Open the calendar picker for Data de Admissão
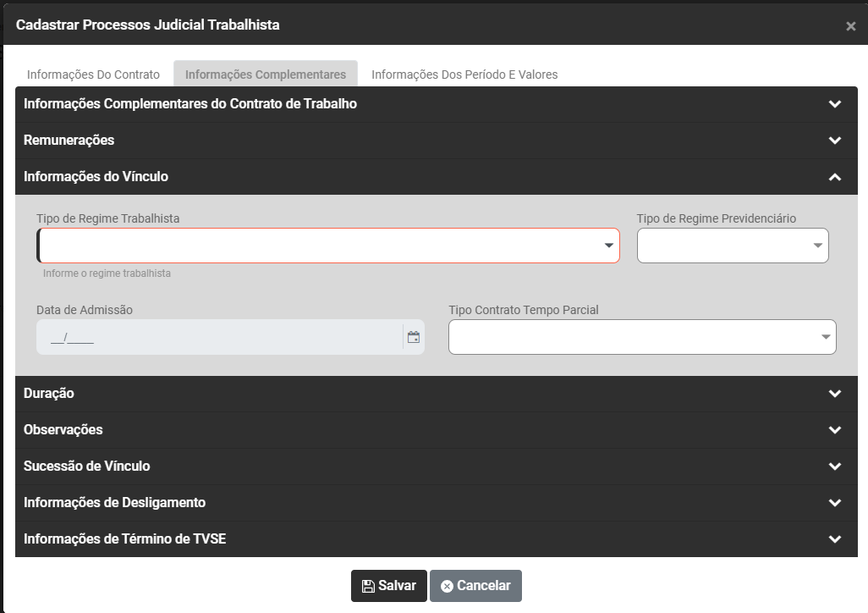This screenshot has height=613, width=868. point(413,337)
